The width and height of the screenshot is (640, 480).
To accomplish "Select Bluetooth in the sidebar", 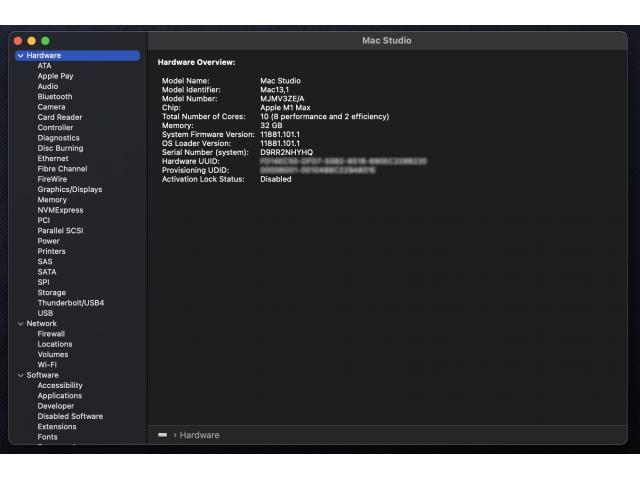I will tap(55, 97).
